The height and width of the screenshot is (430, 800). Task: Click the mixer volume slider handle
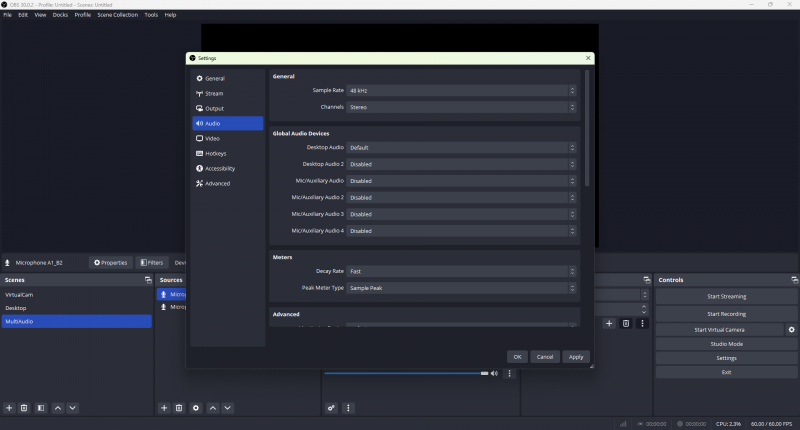point(484,373)
